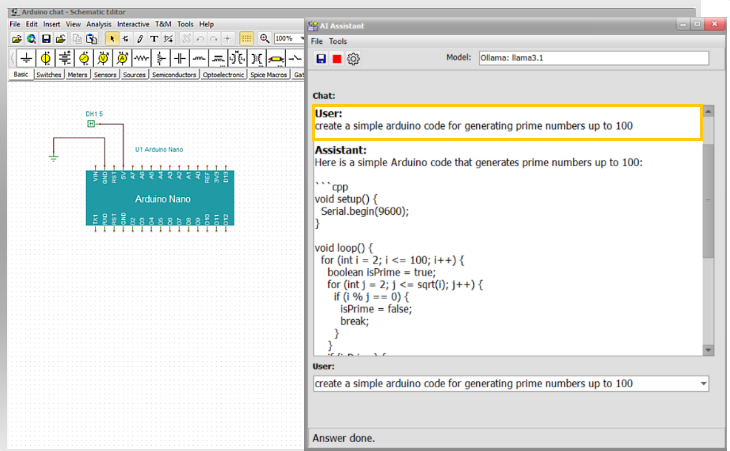
Task: Open the 100% zoom level dropdown
Action: [300, 38]
